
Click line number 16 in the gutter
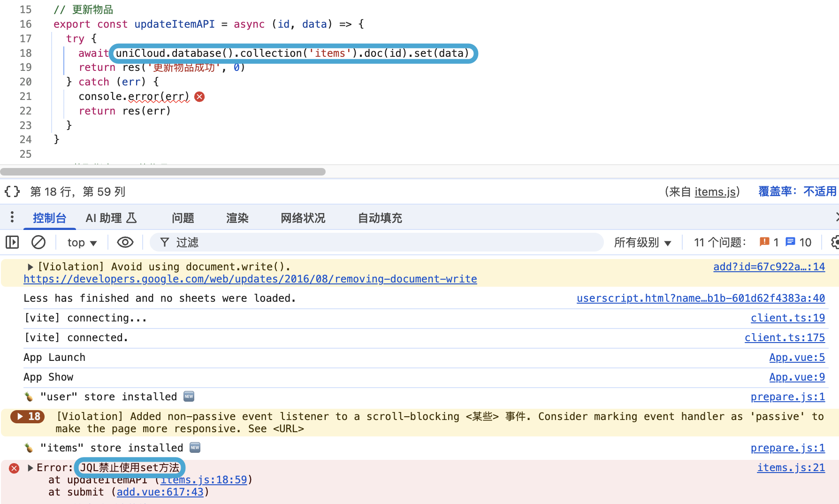(x=25, y=24)
